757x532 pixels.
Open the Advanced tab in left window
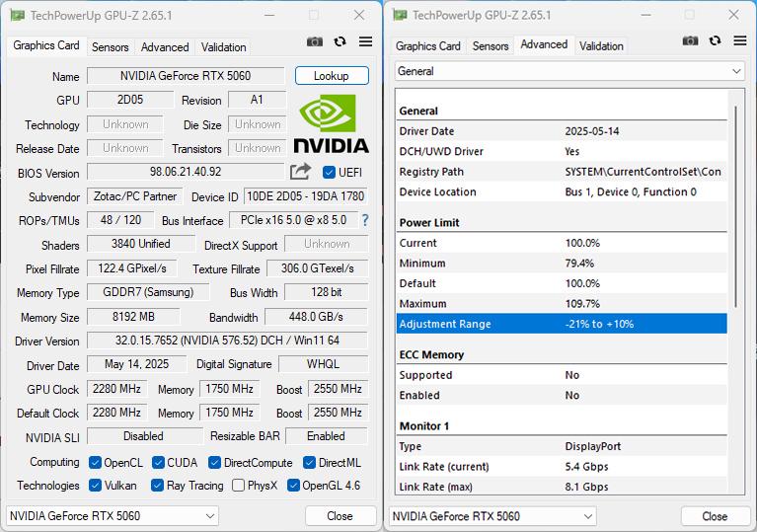165,47
